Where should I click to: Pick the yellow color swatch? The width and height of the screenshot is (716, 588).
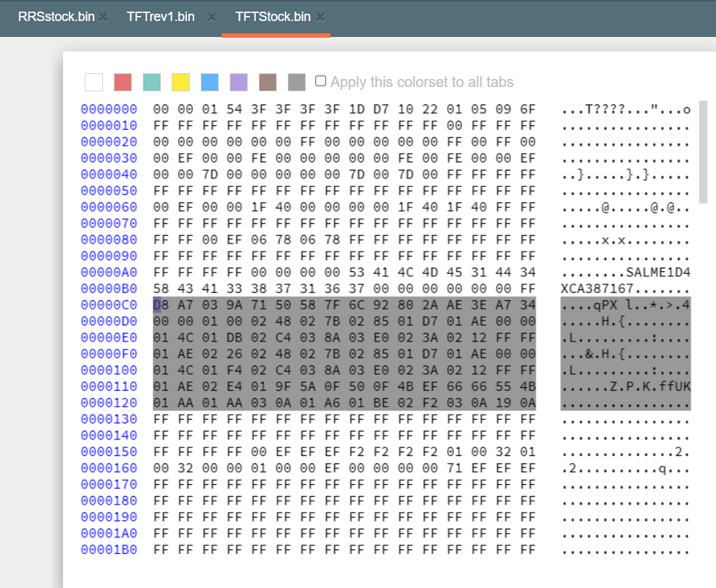(181, 82)
